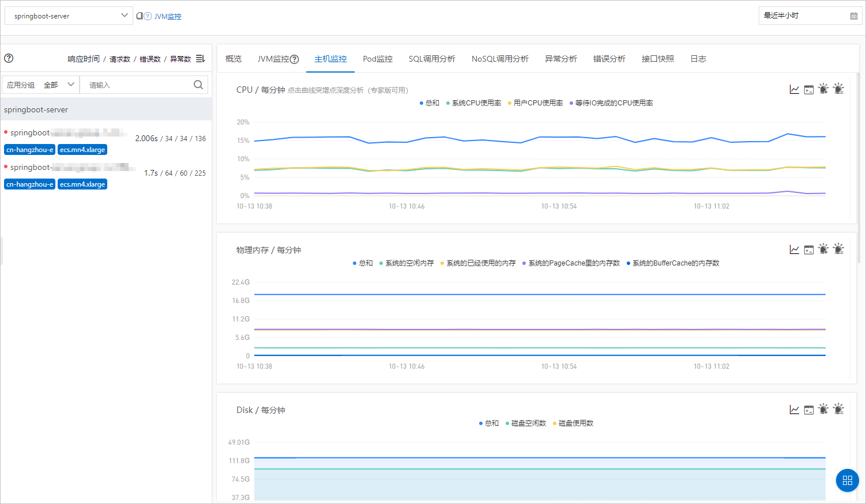Toggle 总和 legend in Disk chart
Screen dimensions: 866x504
(x=489, y=423)
